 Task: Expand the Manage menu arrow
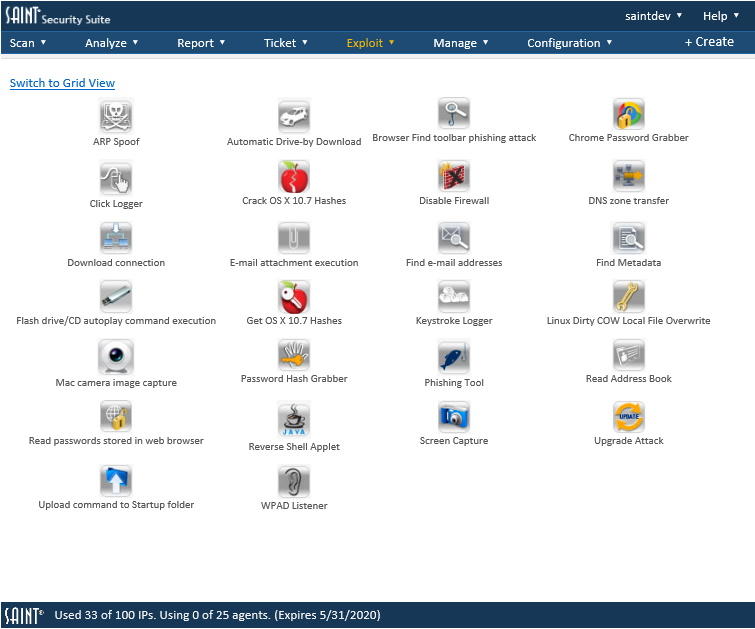485,42
